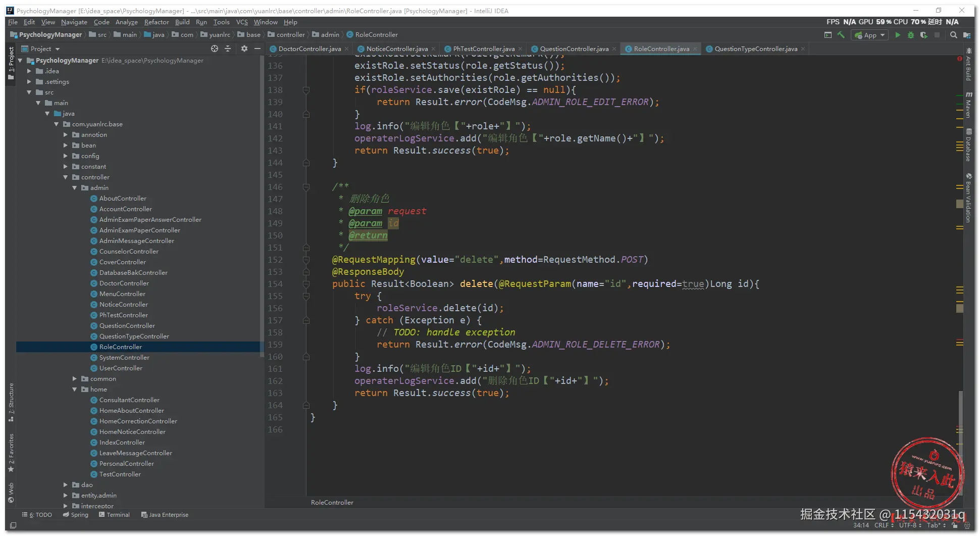Close the DoctorController.java tab

pyautogui.click(x=347, y=49)
